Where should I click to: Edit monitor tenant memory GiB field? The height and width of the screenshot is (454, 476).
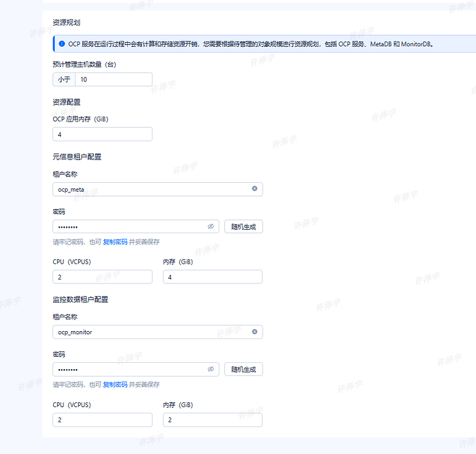pyautogui.click(x=212, y=420)
